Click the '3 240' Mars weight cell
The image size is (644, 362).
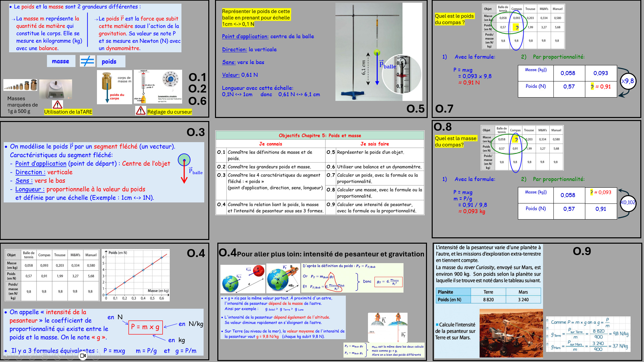coord(523,300)
